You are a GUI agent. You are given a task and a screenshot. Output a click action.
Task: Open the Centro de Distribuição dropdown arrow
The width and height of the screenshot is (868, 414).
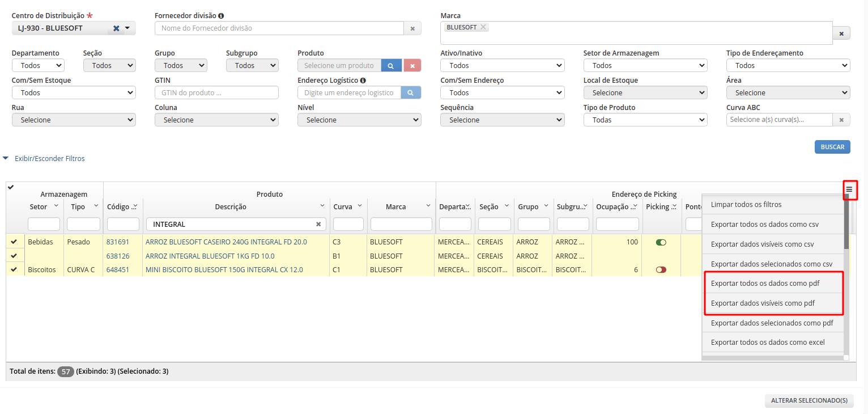pos(127,28)
